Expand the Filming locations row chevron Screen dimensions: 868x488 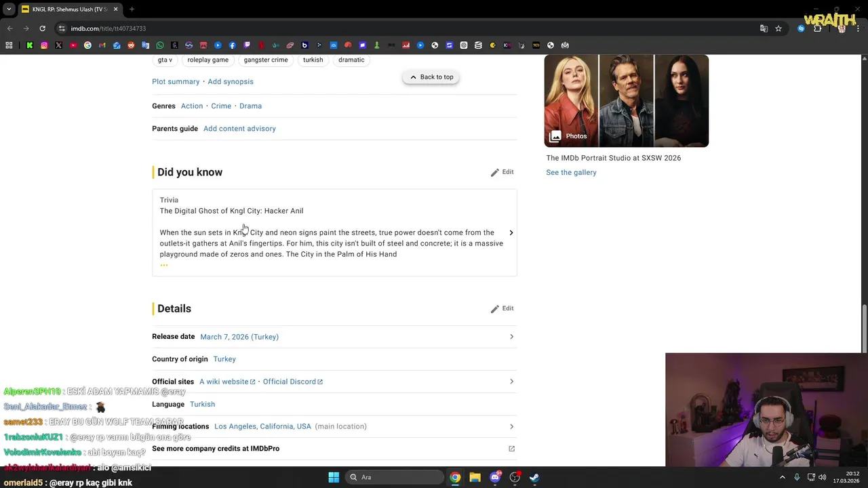511,426
